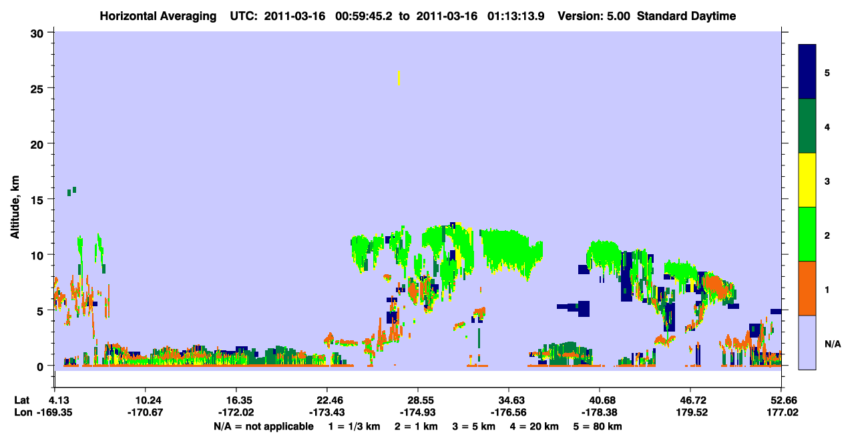This screenshot has height=445, width=868.
Task: Click the latitude value 40.68
Action: click(600, 400)
